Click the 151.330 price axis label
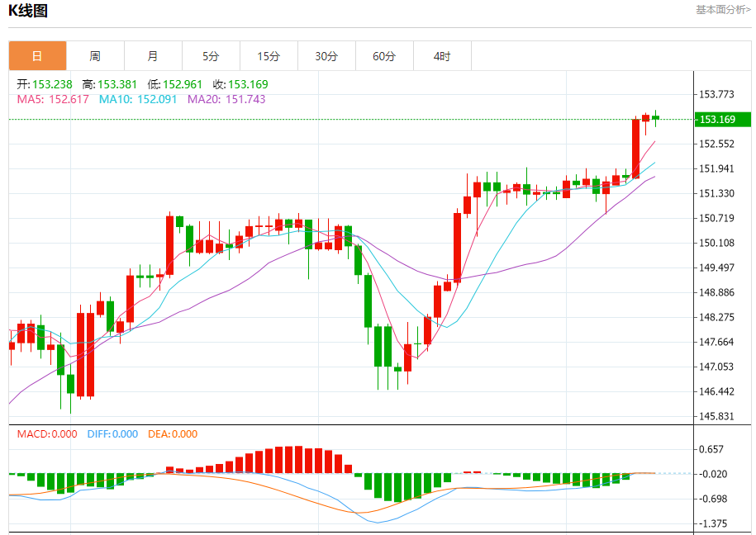 pyautogui.click(x=716, y=193)
